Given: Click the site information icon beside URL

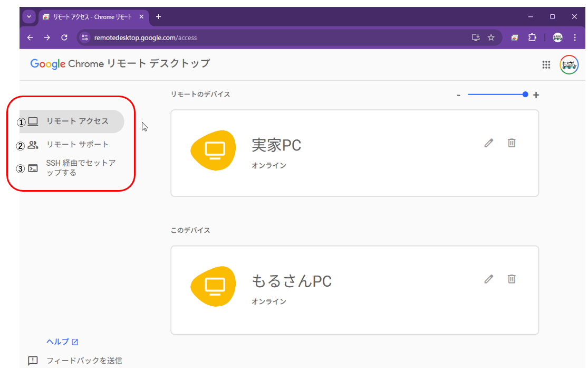Looking at the screenshot, I should [x=85, y=37].
